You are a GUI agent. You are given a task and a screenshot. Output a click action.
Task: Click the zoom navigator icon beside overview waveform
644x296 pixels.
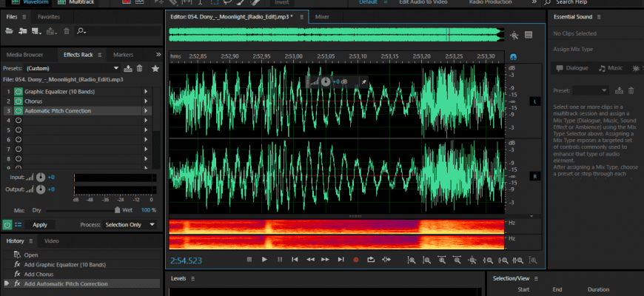click(514, 36)
